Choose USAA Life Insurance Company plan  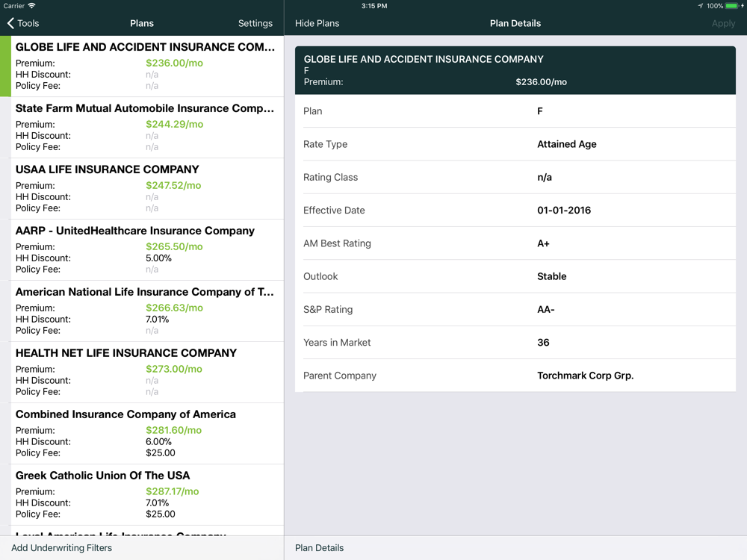pos(146,188)
